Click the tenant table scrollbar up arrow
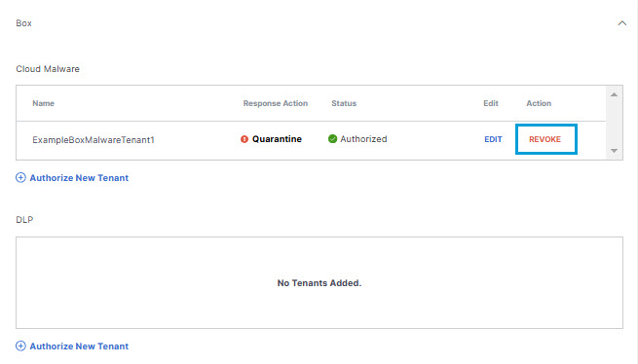Screen dimensions: 638x364 [614, 94]
